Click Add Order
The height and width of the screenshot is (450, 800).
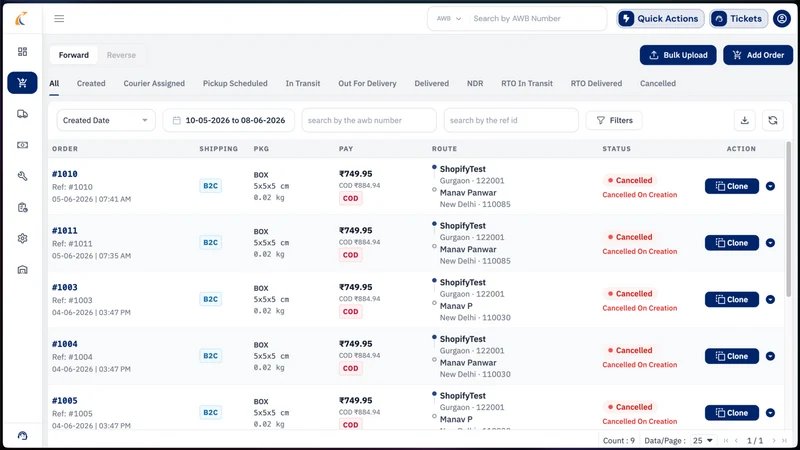pos(758,55)
